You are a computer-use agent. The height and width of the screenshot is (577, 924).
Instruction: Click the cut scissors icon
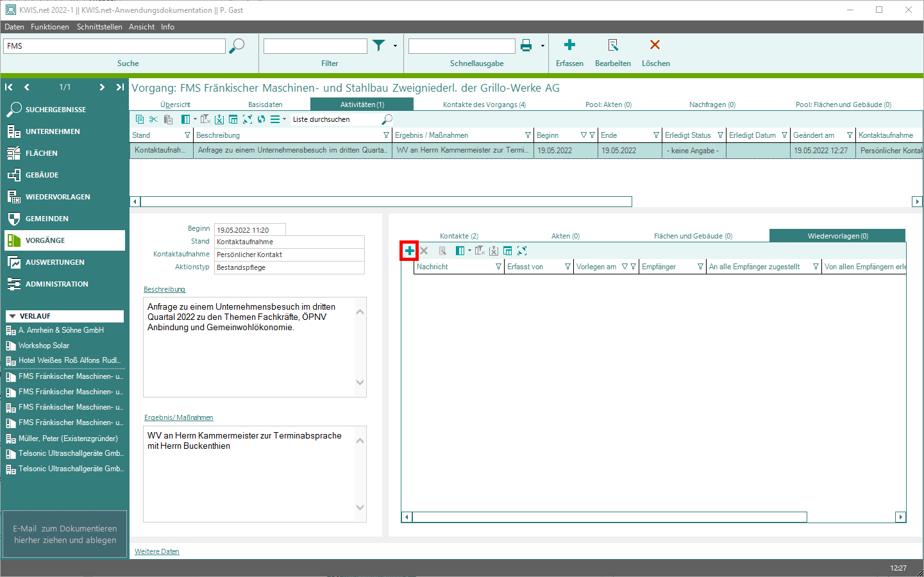tap(153, 119)
